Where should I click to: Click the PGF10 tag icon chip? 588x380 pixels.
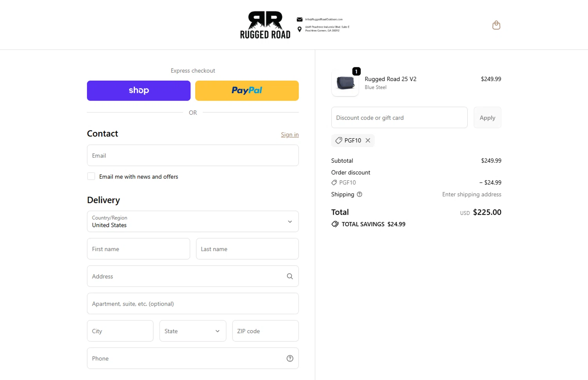pos(339,140)
